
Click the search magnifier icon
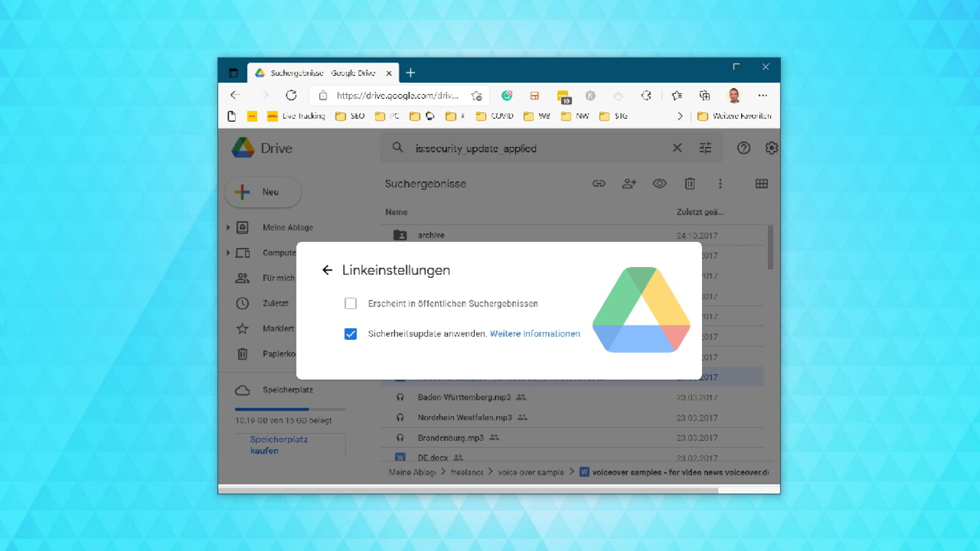point(398,148)
